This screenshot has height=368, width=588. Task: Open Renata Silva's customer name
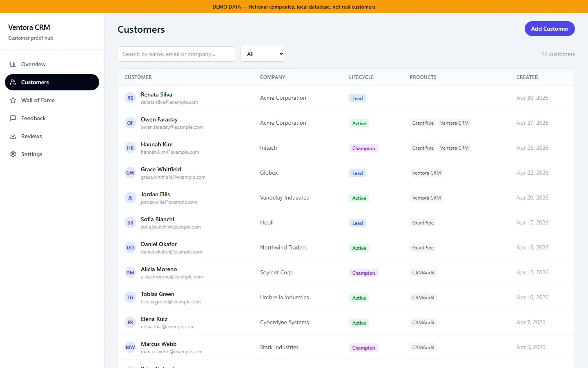coord(156,94)
